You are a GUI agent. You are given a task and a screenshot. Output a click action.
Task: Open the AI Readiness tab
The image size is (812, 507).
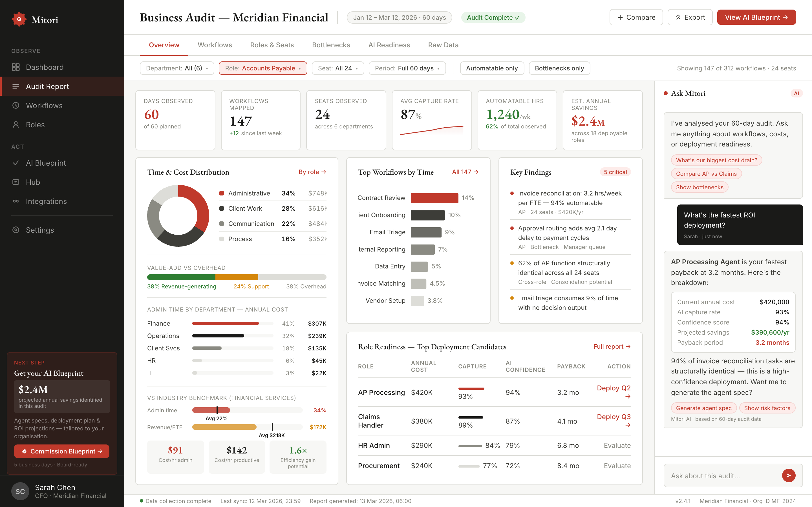(389, 45)
